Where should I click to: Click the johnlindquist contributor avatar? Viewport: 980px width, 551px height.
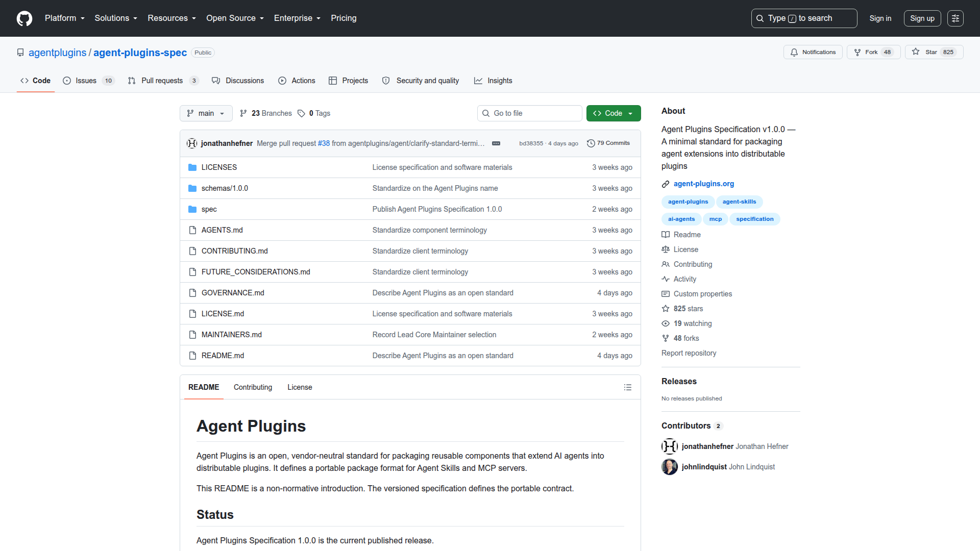670,467
